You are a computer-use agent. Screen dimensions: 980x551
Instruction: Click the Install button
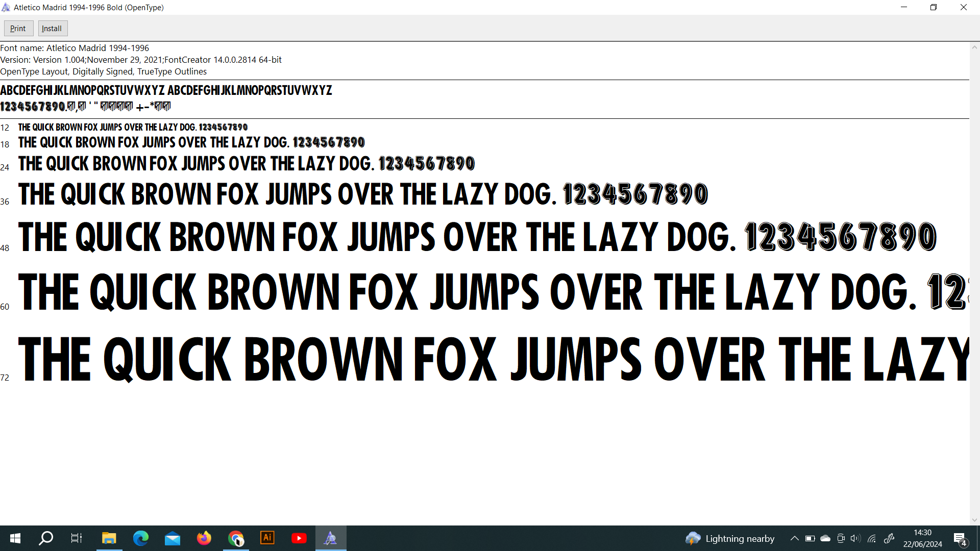click(52, 29)
